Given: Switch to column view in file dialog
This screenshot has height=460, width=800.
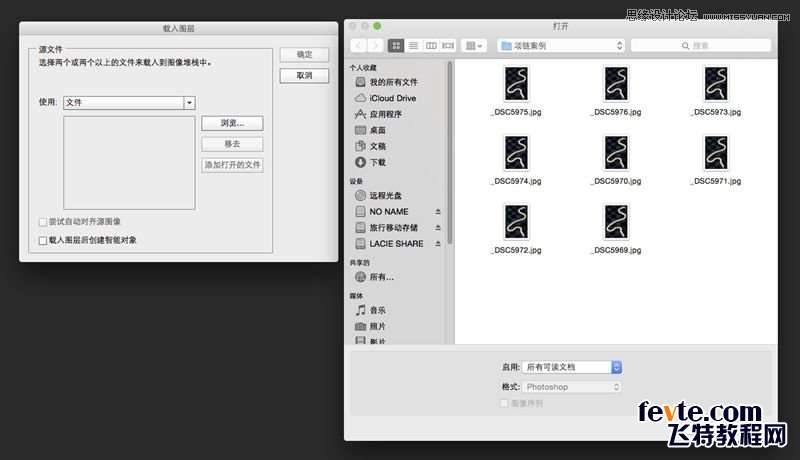Looking at the screenshot, I should tap(431, 46).
